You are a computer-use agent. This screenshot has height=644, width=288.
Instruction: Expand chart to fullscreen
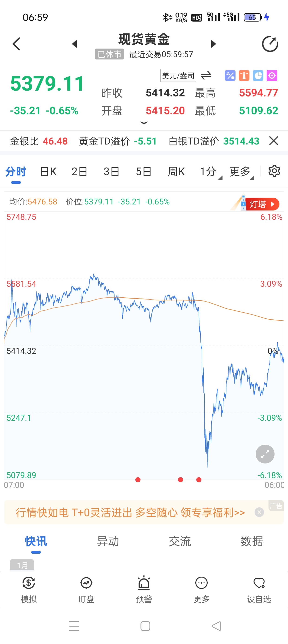click(265, 454)
